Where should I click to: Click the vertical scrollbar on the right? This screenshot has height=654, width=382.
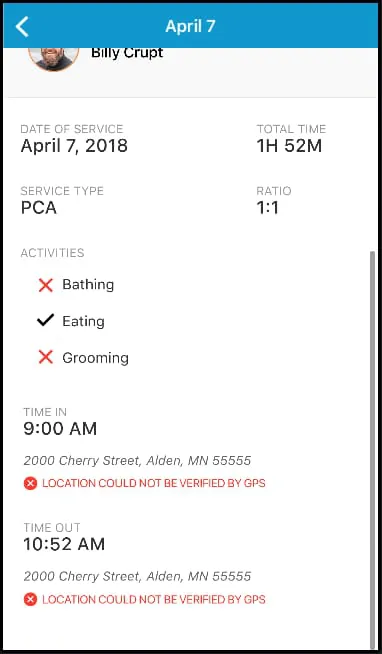pyautogui.click(x=373, y=448)
